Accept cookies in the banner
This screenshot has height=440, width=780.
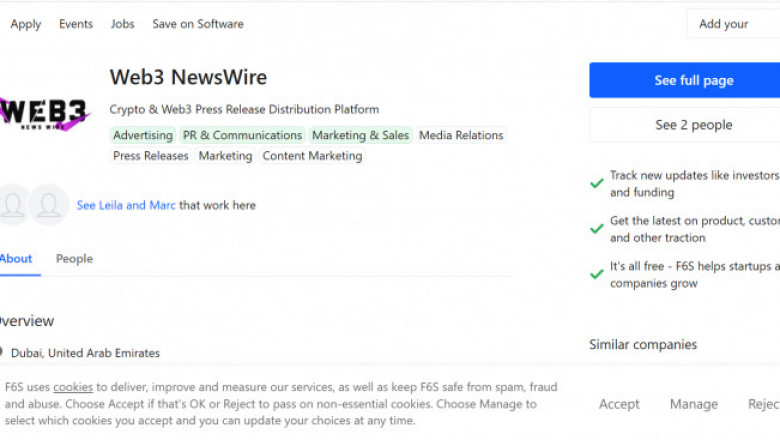click(619, 404)
